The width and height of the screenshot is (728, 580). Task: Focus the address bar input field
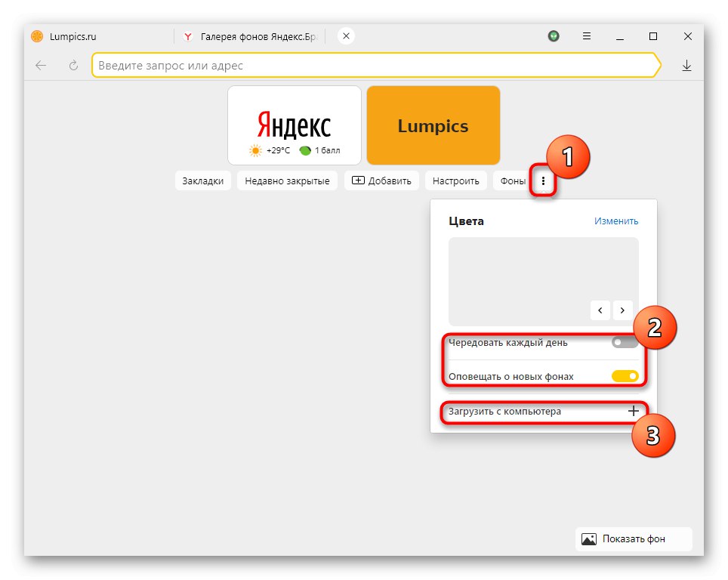click(375, 66)
